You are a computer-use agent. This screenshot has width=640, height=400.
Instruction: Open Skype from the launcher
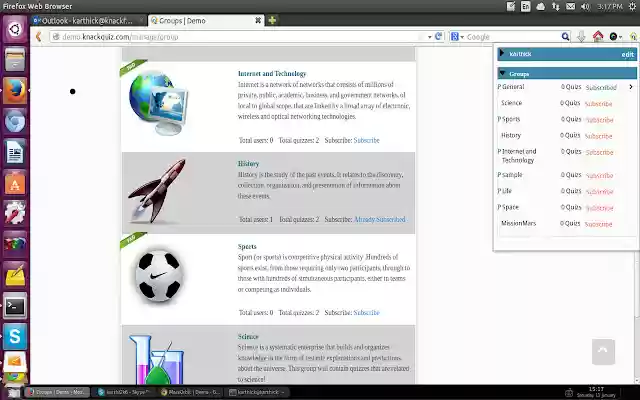point(15,336)
